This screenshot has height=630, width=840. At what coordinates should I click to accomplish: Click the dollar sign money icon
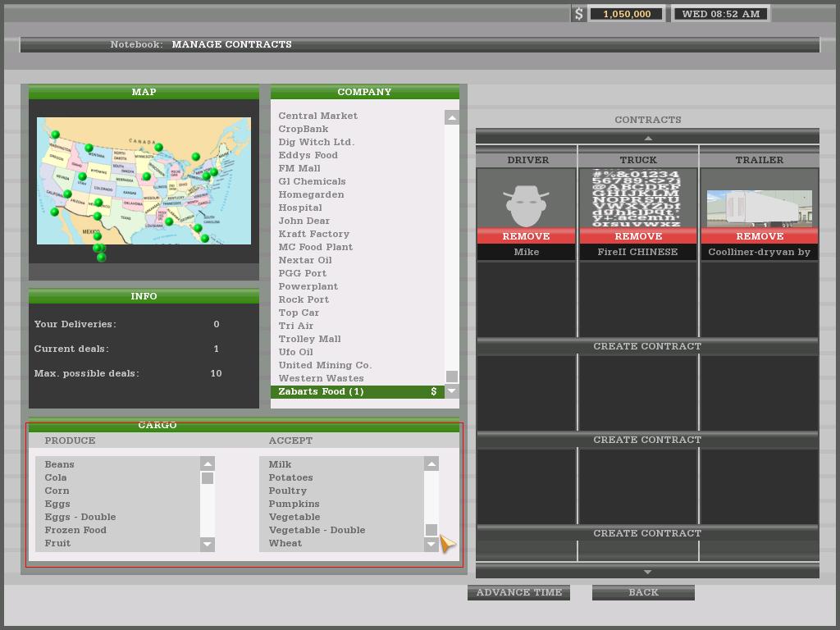(579, 14)
